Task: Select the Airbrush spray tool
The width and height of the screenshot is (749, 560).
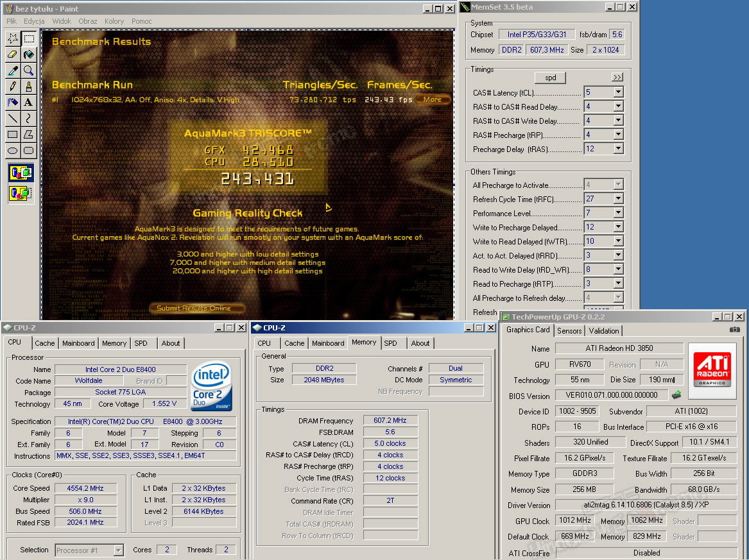Action: (x=13, y=102)
